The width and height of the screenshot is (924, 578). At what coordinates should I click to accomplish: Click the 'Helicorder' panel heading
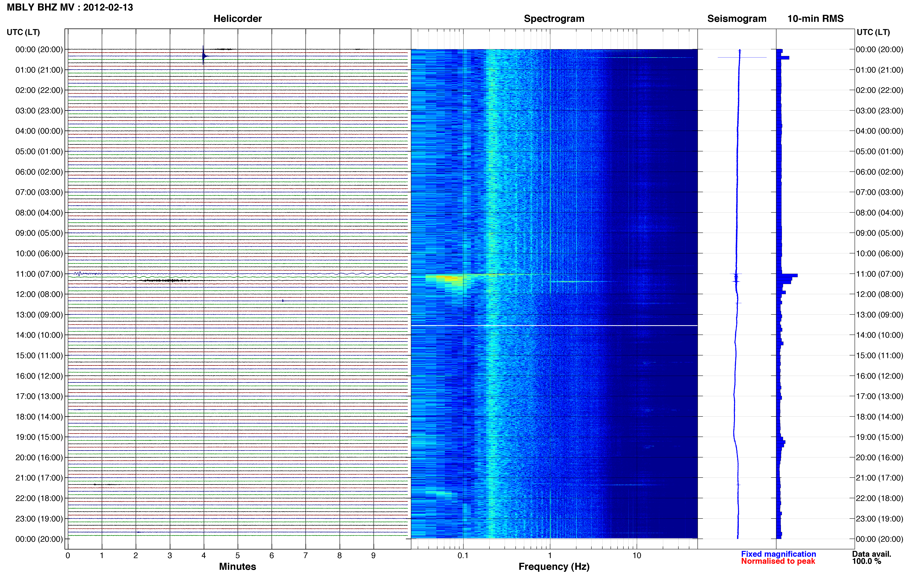click(x=237, y=19)
